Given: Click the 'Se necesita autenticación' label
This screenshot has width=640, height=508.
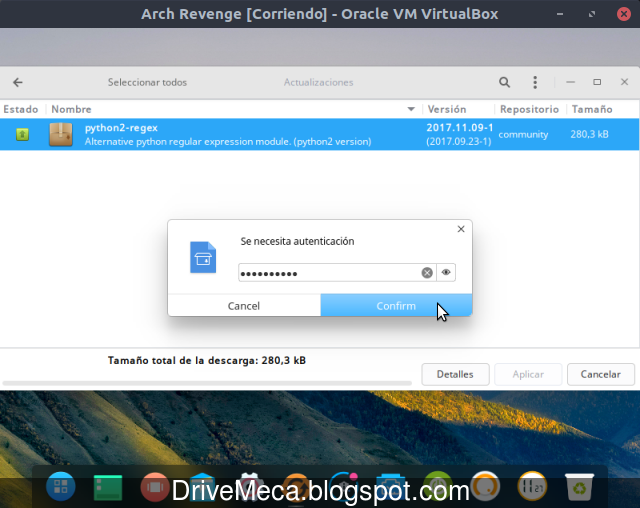Looking at the screenshot, I should pyautogui.click(x=297, y=241).
